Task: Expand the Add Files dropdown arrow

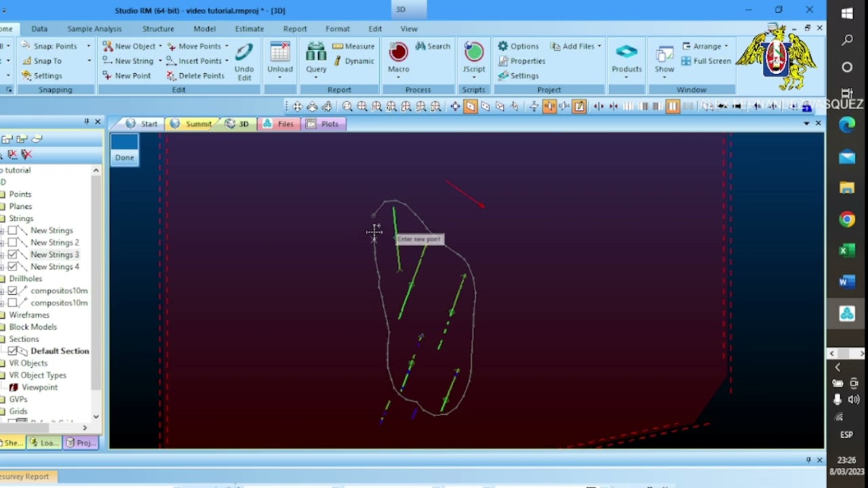Action: (599, 46)
